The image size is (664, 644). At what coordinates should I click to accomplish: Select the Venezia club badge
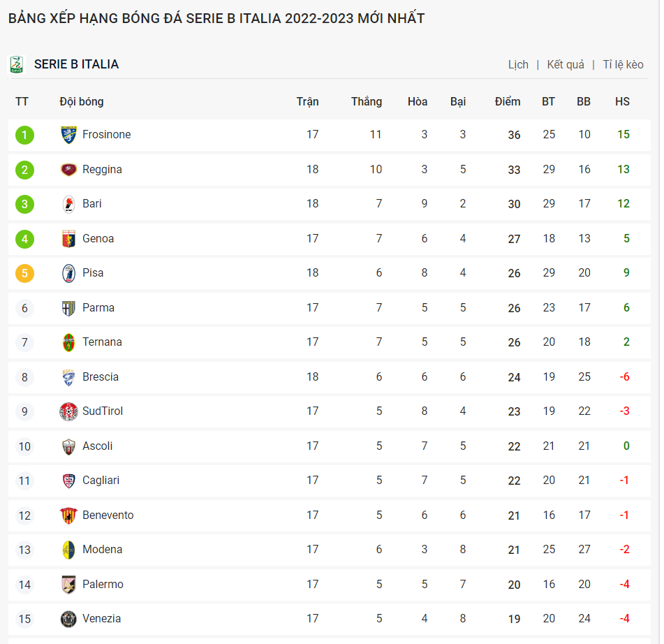coord(68,619)
